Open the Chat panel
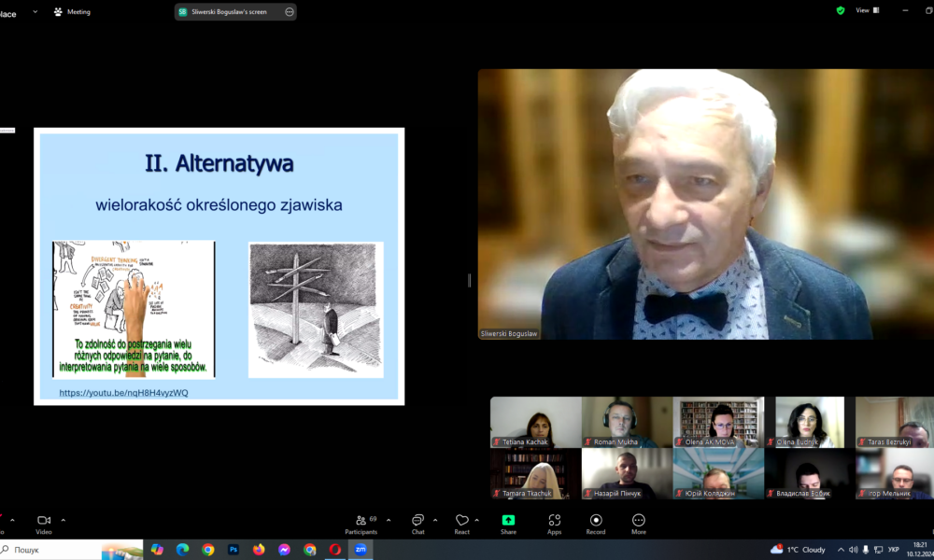Viewport: 934px width, 560px height. coord(418,525)
